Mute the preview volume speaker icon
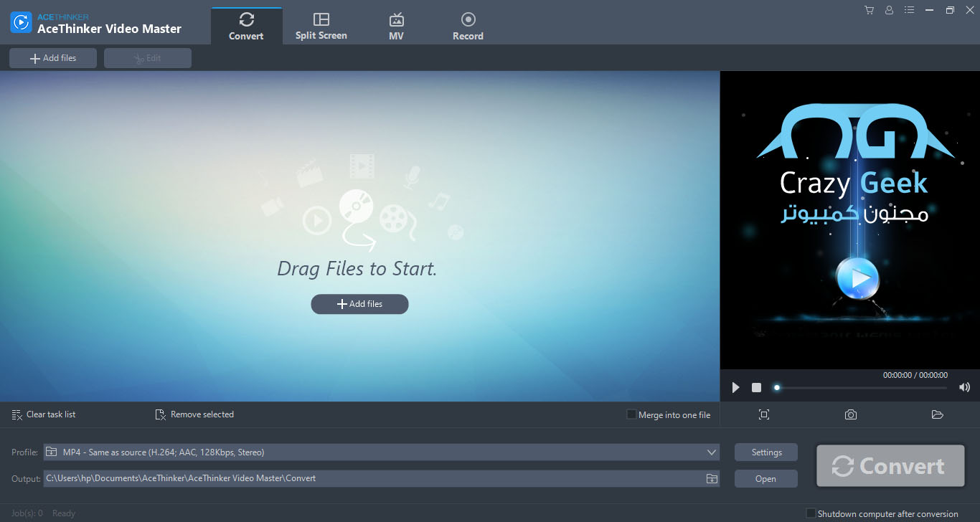 click(964, 387)
